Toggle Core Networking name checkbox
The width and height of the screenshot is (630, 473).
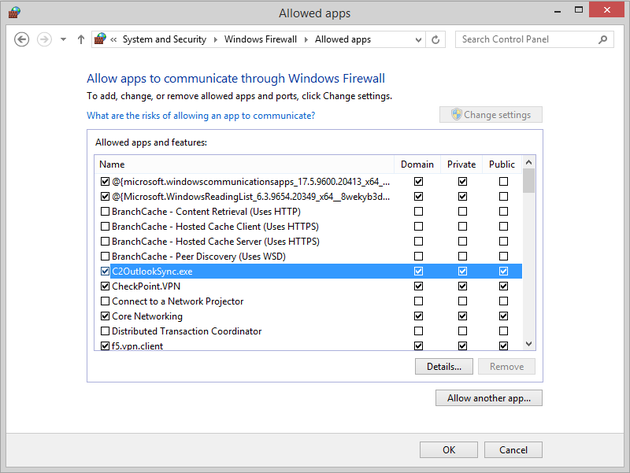(105, 316)
